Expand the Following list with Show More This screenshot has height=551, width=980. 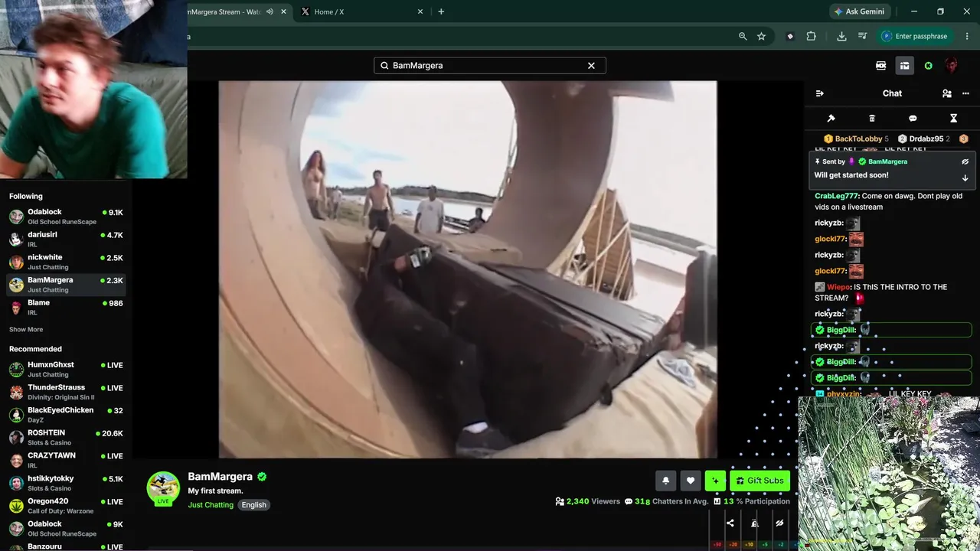26,330
